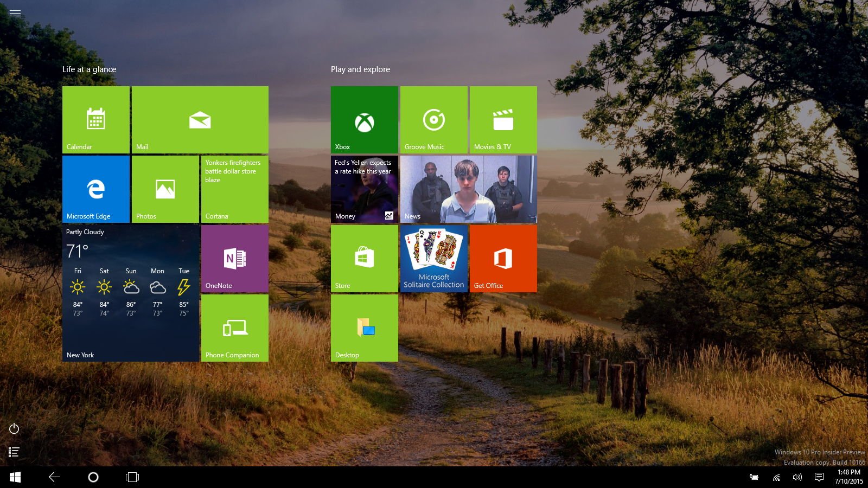The height and width of the screenshot is (488, 868).
Task: Select the "Life at a glance" group header
Action: point(89,69)
